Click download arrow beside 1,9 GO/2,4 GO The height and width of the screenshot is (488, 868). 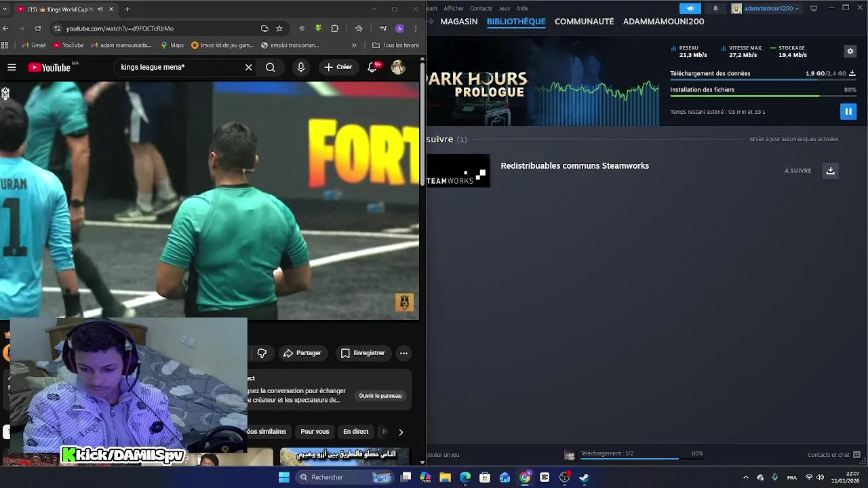pos(852,73)
